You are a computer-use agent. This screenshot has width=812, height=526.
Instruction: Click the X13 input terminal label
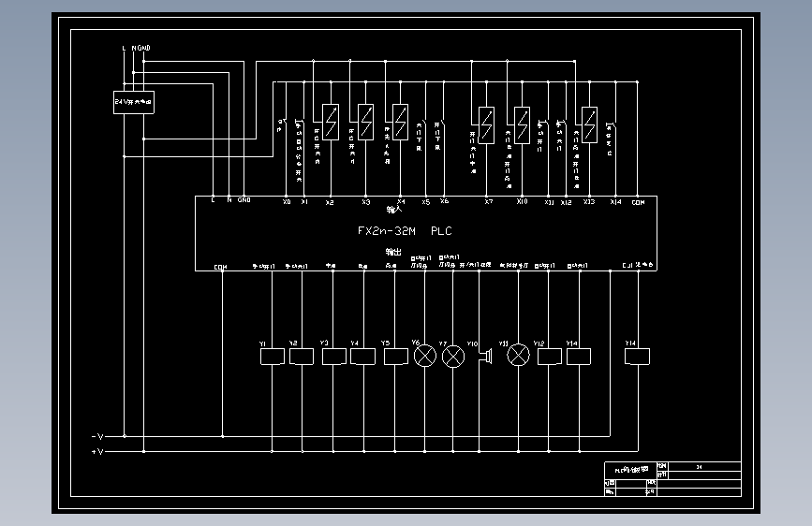pos(589,202)
